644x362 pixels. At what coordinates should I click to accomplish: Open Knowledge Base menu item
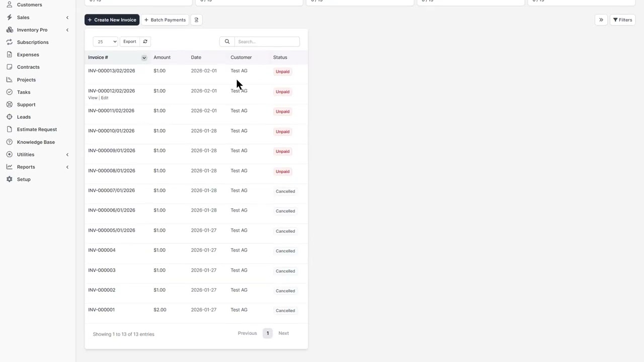(x=36, y=142)
